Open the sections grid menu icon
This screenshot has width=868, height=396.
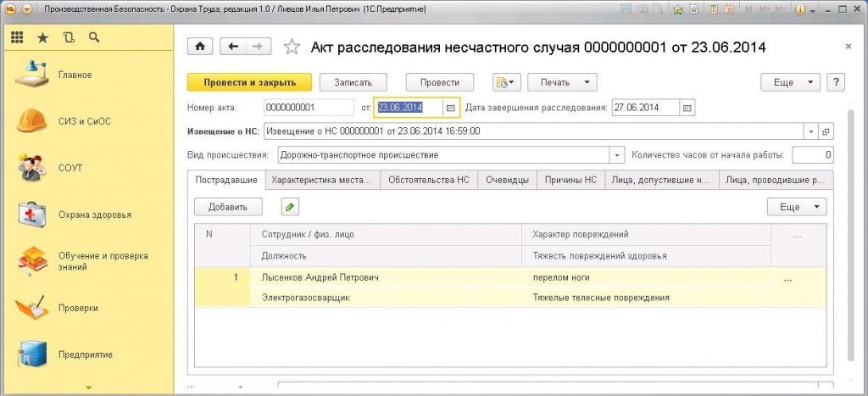click(x=17, y=37)
